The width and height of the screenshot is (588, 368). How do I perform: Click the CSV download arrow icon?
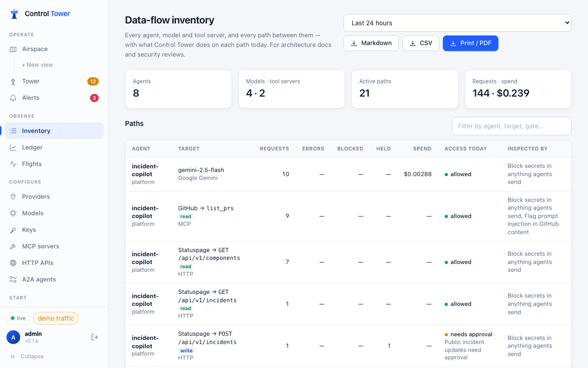[x=413, y=43]
